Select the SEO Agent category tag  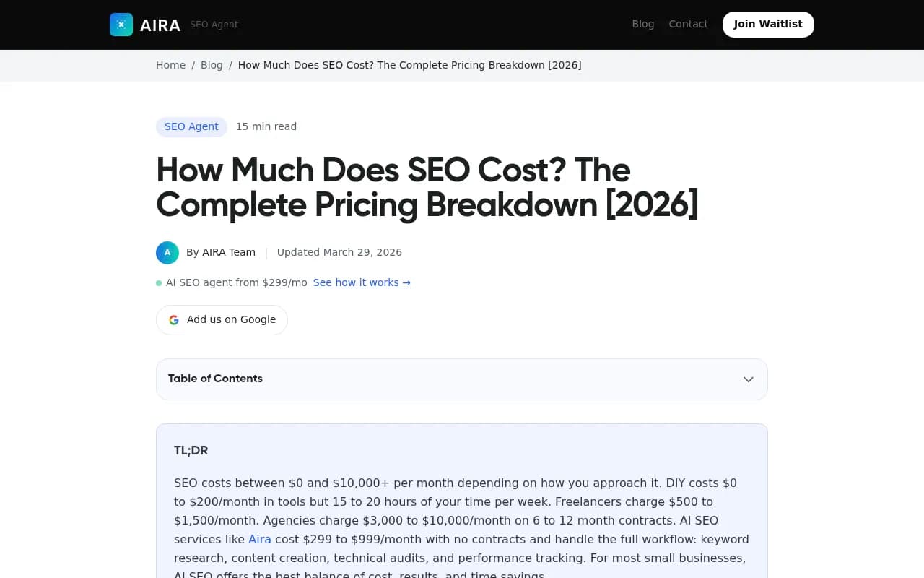point(191,127)
